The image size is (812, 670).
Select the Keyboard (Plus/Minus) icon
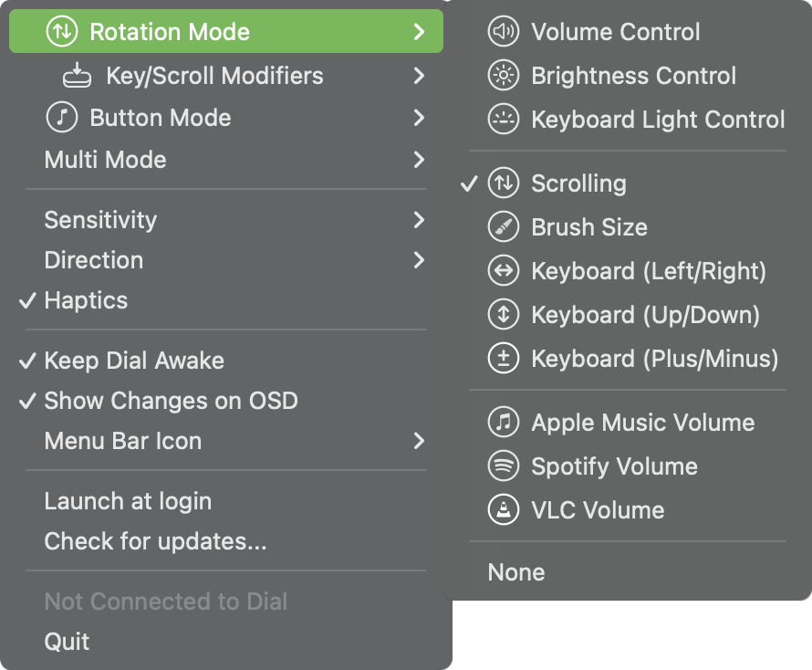pyautogui.click(x=503, y=359)
